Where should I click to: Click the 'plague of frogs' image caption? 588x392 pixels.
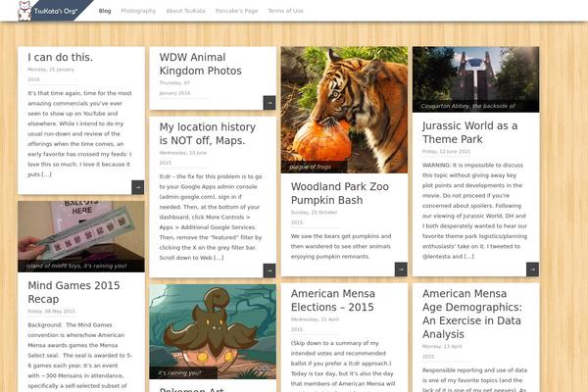coord(310,167)
